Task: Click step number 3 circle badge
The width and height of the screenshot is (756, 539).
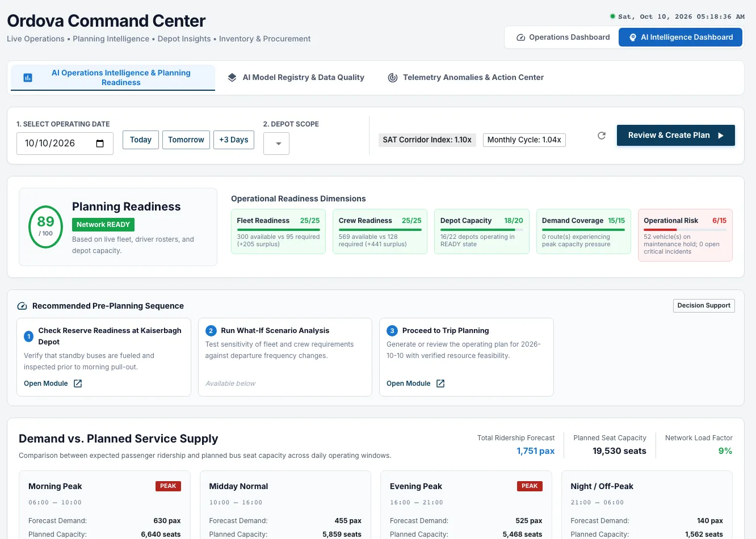Action: 392,331
